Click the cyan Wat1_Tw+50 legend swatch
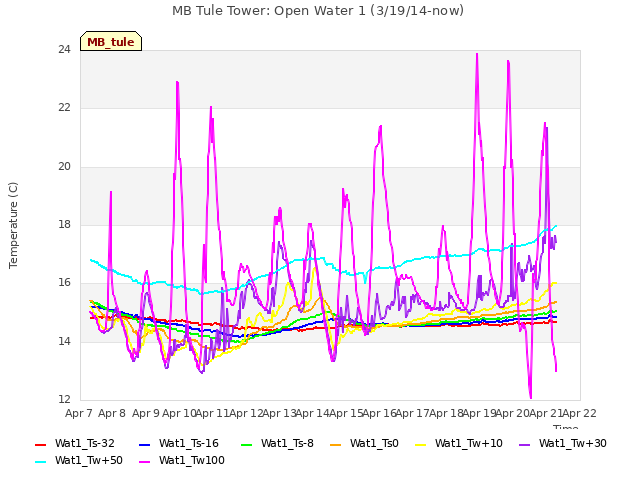The width and height of the screenshot is (640, 480). (x=41, y=462)
